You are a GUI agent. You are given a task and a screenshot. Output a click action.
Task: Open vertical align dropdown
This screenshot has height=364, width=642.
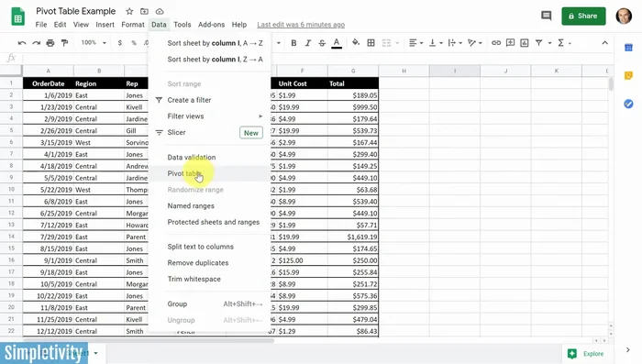click(435, 42)
